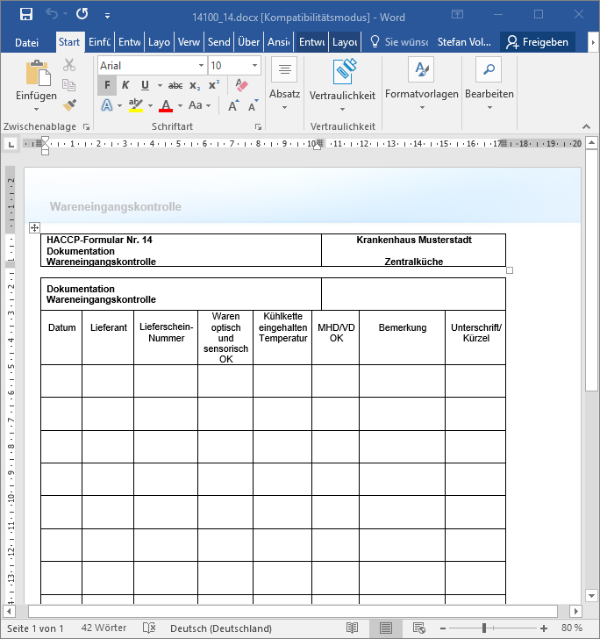
Task: Toggle italic formatting (K)
Action: [126, 85]
